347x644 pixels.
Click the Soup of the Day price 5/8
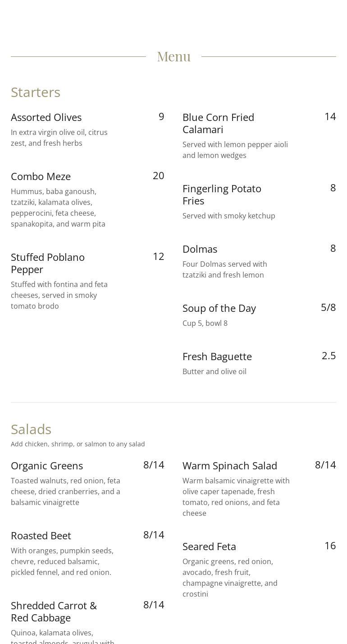coord(328,307)
